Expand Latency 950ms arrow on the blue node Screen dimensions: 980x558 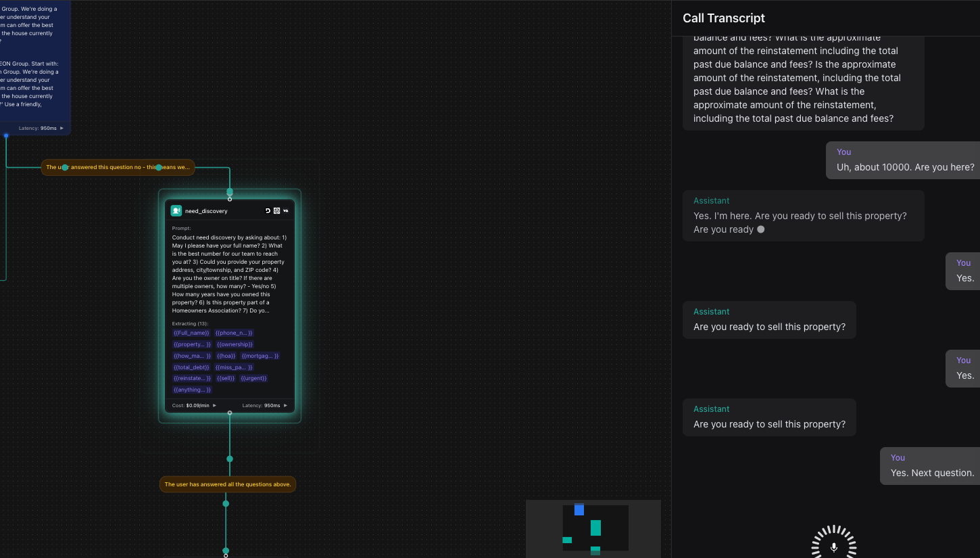(x=62, y=128)
